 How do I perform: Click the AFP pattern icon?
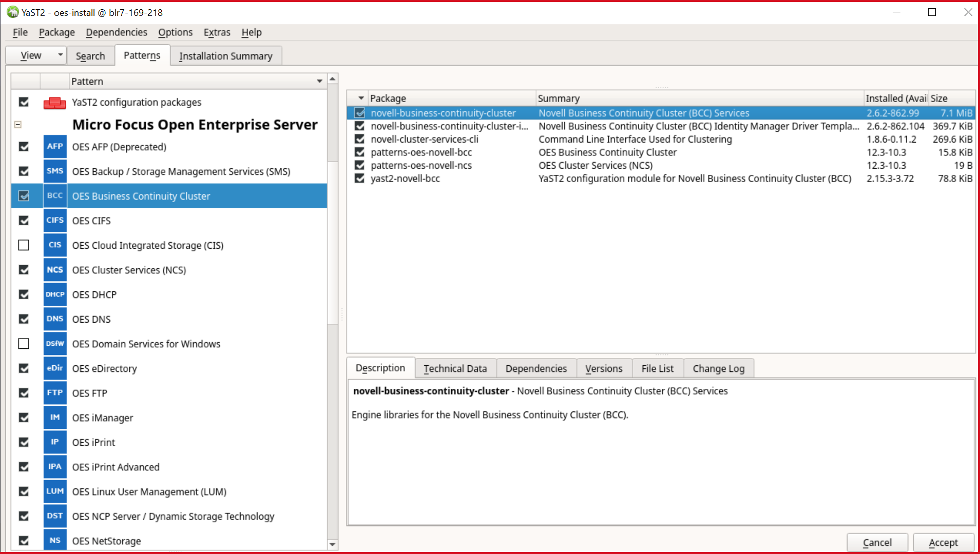tap(55, 147)
